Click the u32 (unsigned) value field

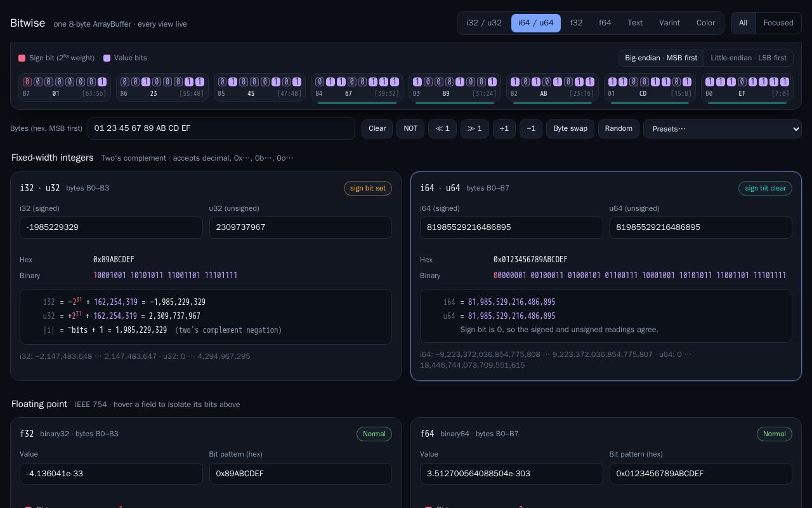(x=301, y=227)
